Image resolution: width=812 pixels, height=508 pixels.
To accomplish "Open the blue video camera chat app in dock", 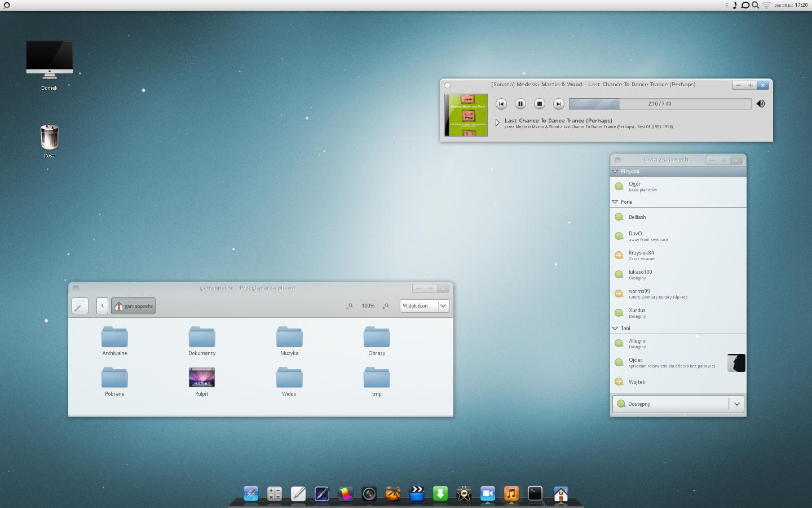I will point(488,494).
